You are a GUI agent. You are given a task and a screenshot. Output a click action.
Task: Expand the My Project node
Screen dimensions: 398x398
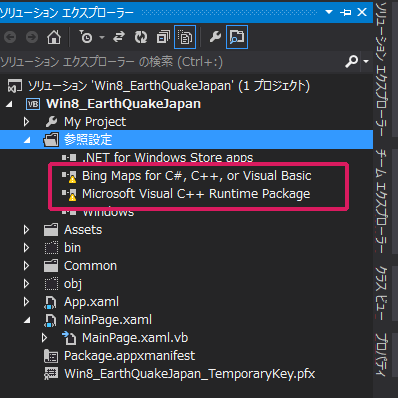(x=26, y=122)
